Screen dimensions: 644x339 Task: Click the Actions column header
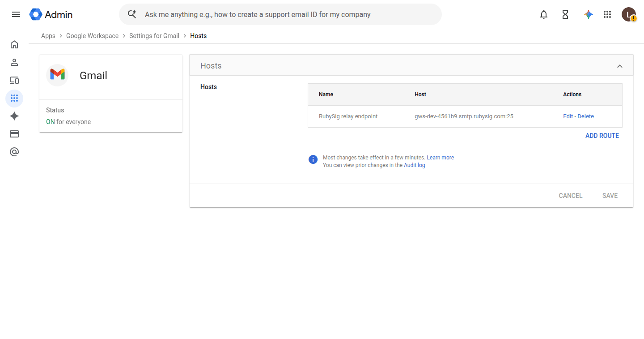pos(572,94)
